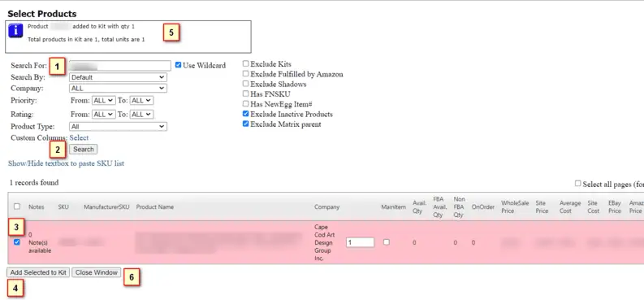Click Add Selected to Kit button
This screenshot has width=644, height=300.
[38, 272]
